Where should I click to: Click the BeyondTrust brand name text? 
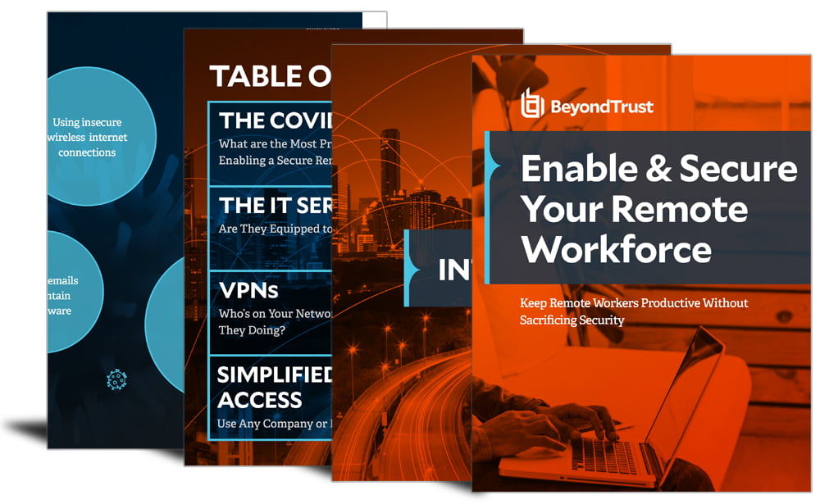click(x=603, y=107)
